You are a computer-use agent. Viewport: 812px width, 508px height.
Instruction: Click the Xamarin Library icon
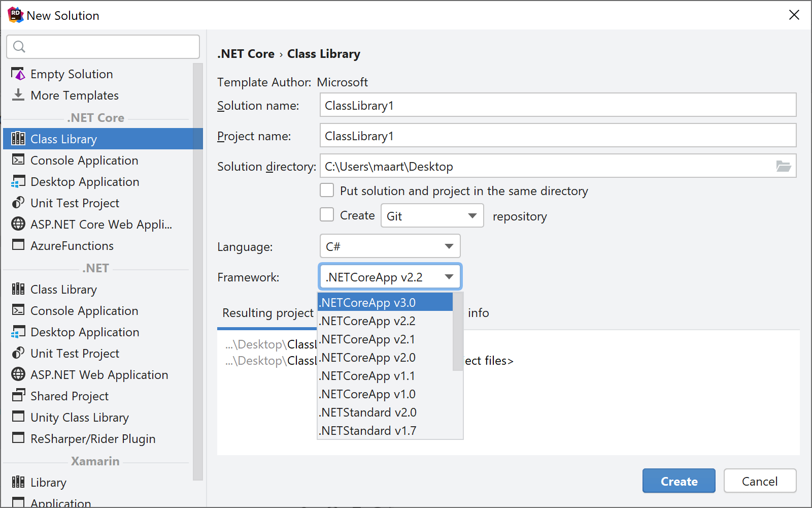[18, 482]
